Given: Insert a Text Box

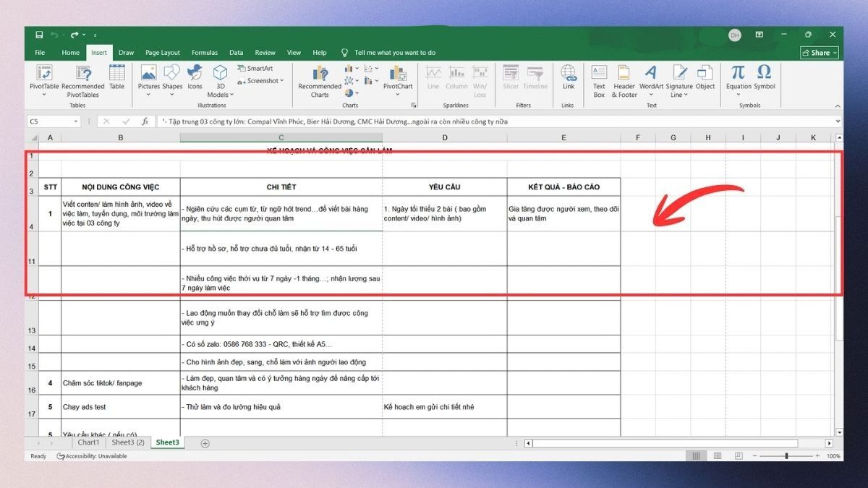Looking at the screenshot, I should [599, 81].
